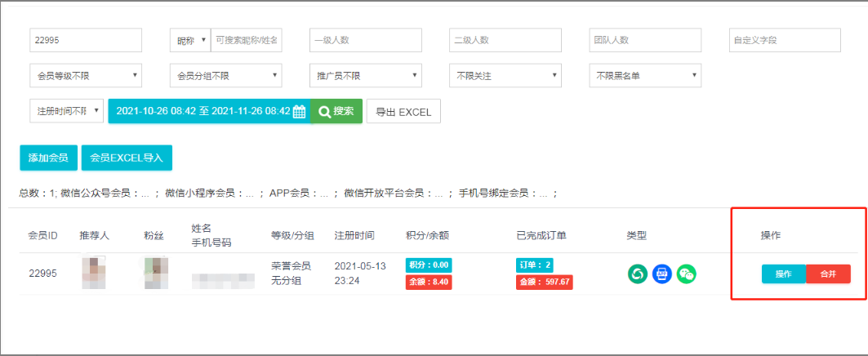Viewport: 868px width, 356px height.
Task: Open the 不限关注 dropdown
Action: (505, 76)
